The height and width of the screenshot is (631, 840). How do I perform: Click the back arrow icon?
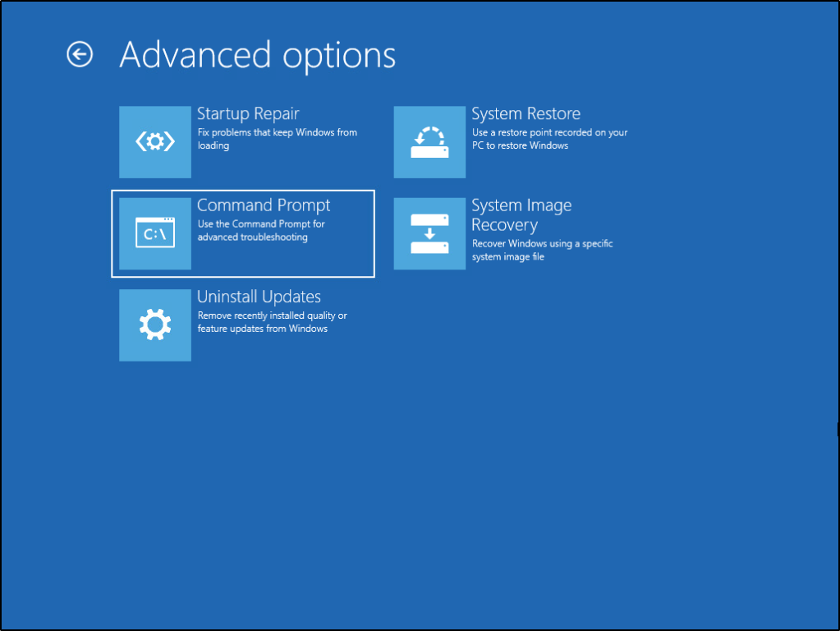[80, 55]
